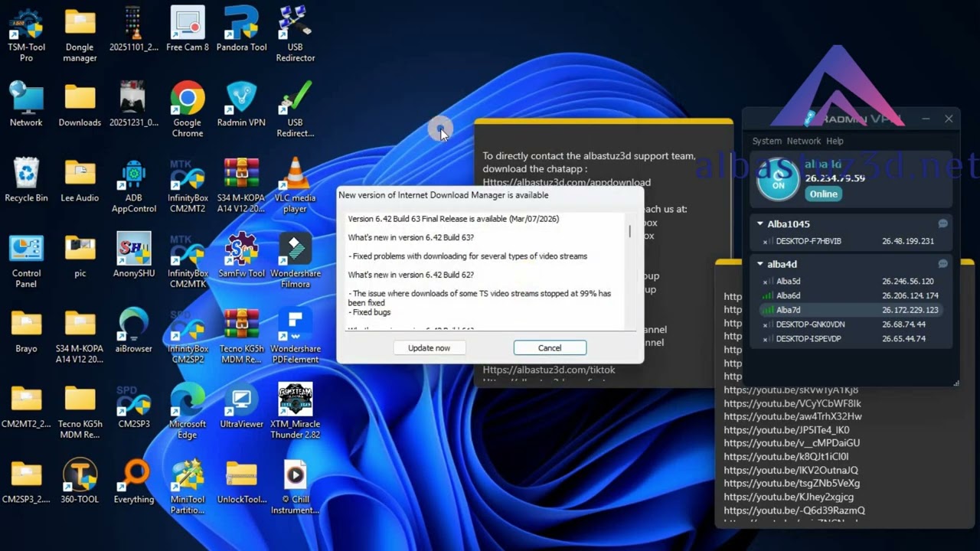The height and width of the screenshot is (551, 980).
Task: Open the Network desktop icon
Action: click(x=26, y=105)
